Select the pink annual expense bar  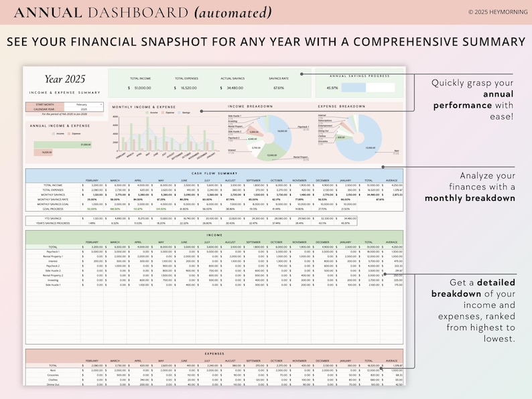[x=43, y=153]
